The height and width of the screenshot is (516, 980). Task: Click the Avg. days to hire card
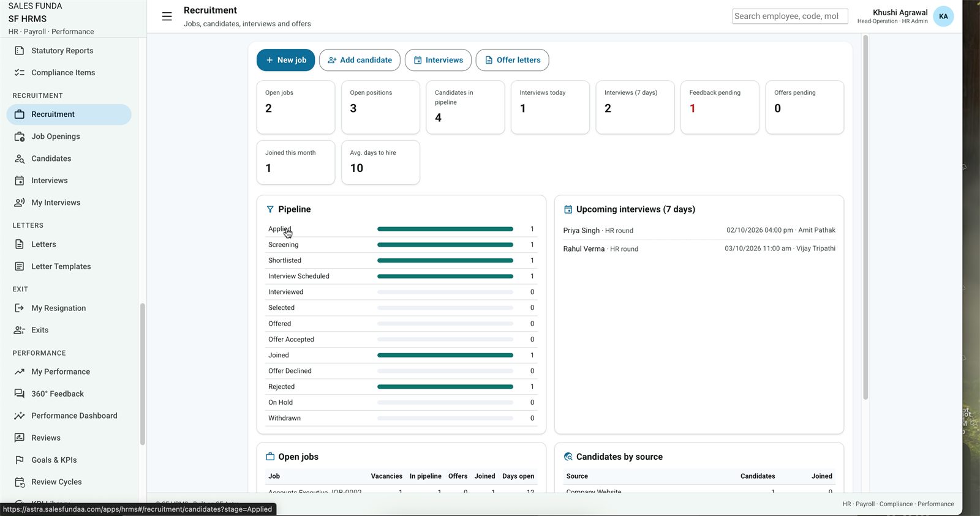click(x=381, y=162)
